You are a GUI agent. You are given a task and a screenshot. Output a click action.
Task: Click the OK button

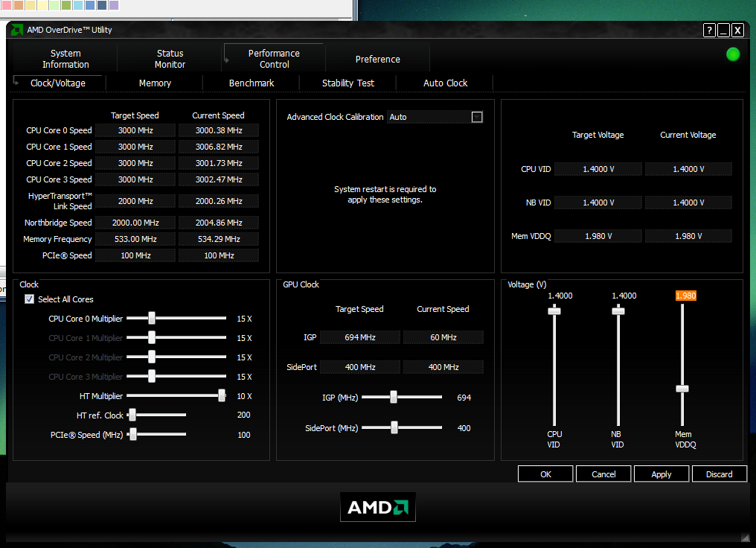coord(545,474)
